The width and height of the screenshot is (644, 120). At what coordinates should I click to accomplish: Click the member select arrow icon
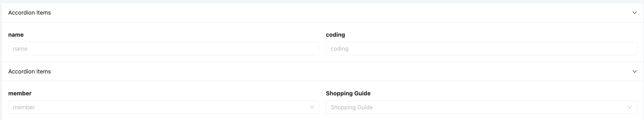click(x=312, y=107)
